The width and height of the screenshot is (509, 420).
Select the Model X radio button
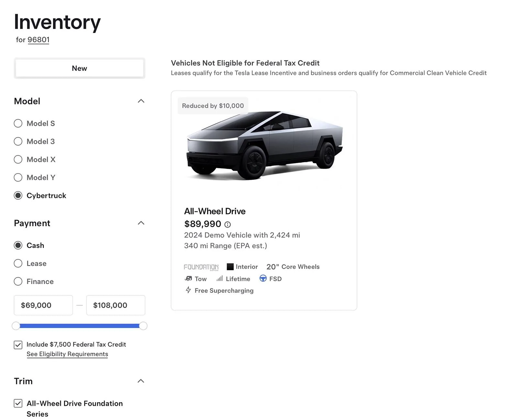click(18, 160)
